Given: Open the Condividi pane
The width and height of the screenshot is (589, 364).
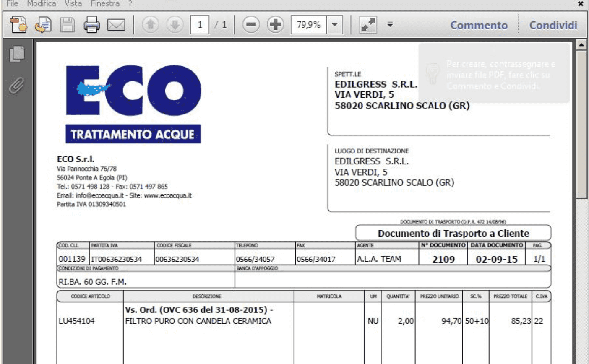Looking at the screenshot, I should (x=553, y=25).
